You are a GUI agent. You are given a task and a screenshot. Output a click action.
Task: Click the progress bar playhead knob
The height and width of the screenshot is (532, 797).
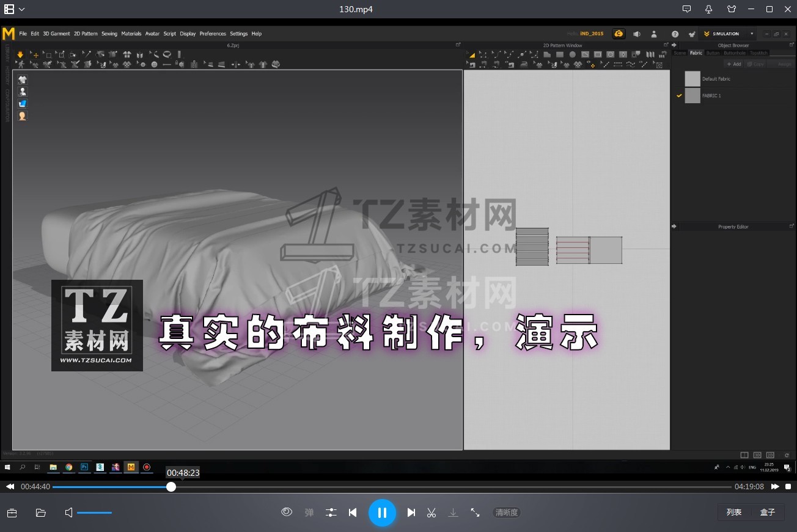click(171, 487)
